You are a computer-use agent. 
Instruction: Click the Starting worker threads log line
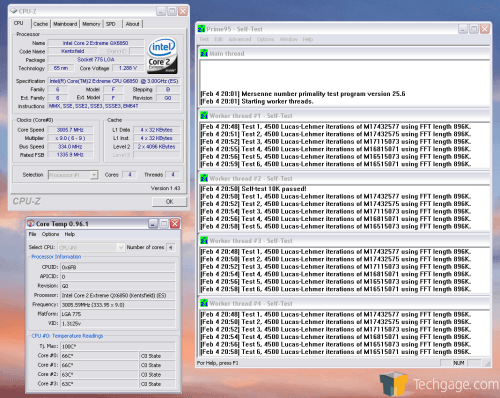coord(257,102)
